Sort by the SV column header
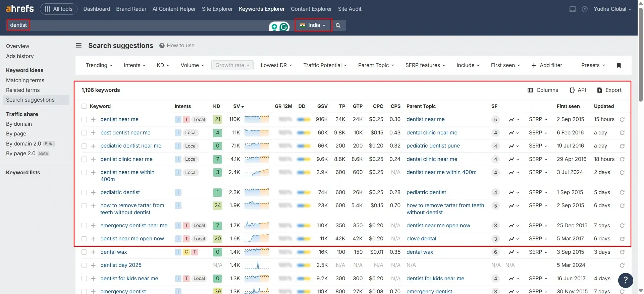The height and width of the screenshot is (294, 644). 238,106
